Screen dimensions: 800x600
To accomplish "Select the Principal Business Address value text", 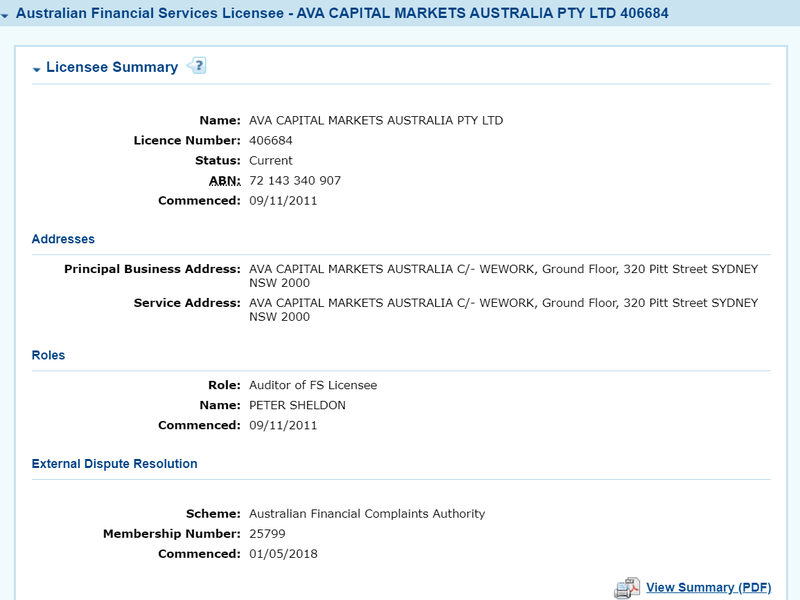I will point(504,276).
